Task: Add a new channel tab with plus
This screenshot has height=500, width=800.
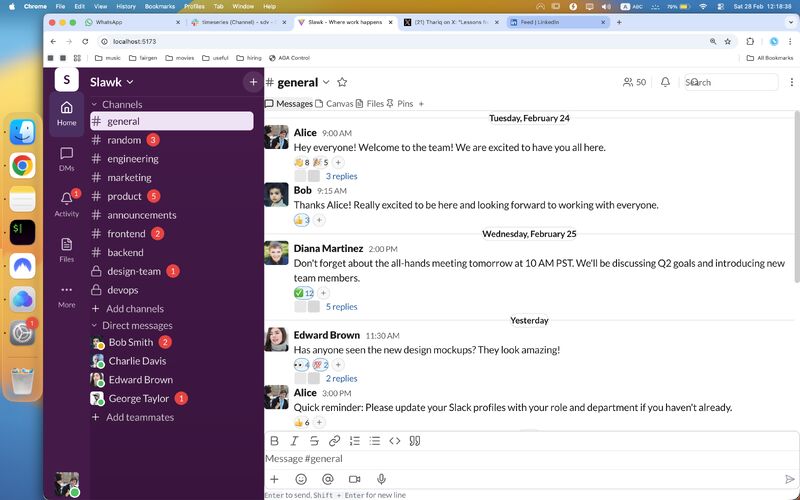Action: click(421, 104)
